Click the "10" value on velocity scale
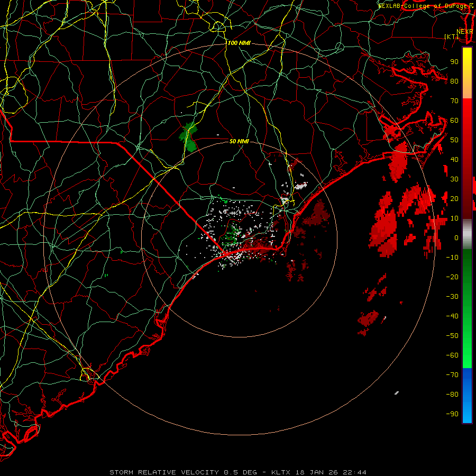This screenshot has height=476, width=476. (454, 218)
